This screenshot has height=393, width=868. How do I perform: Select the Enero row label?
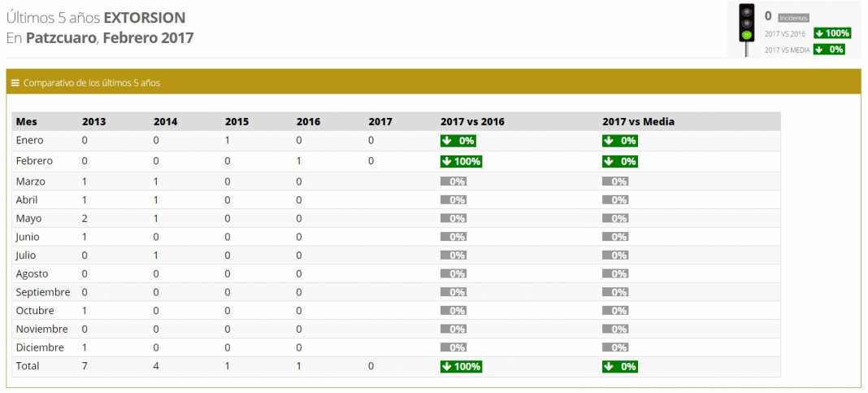pos(29,141)
